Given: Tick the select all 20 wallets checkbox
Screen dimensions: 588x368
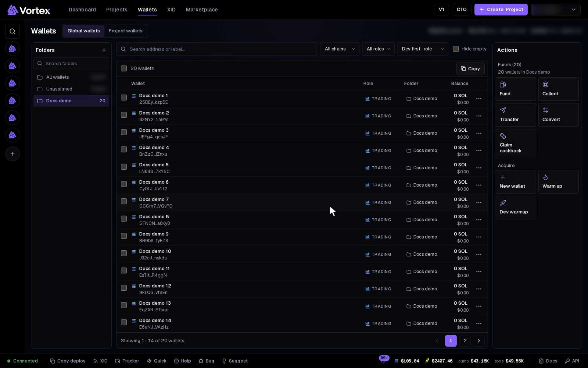Looking at the screenshot, I should click(124, 68).
